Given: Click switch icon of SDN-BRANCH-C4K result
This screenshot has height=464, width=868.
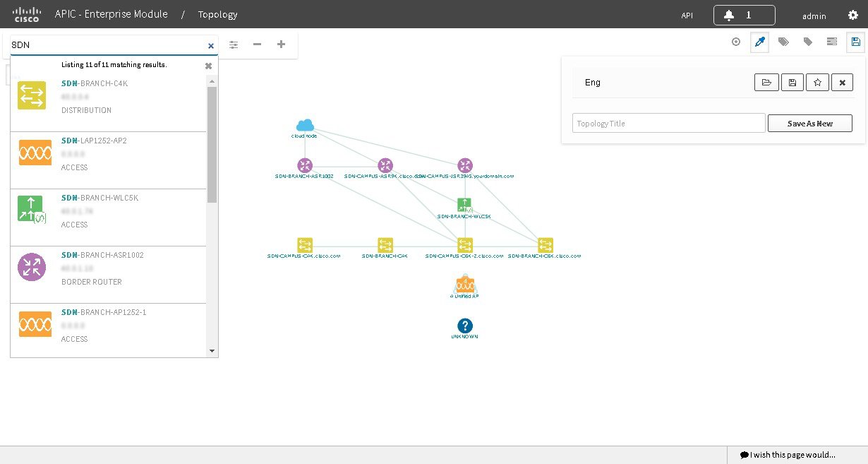Looking at the screenshot, I should click(x=32, y=95).
